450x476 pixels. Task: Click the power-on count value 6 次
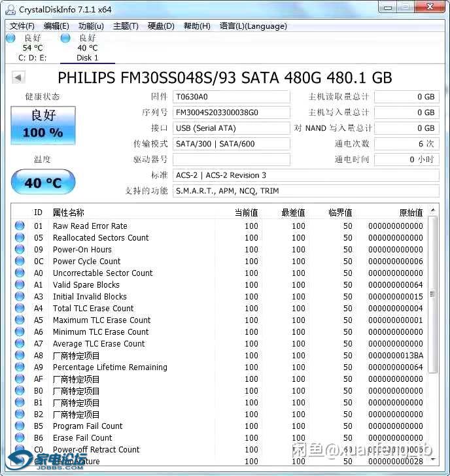pos(407,144)
